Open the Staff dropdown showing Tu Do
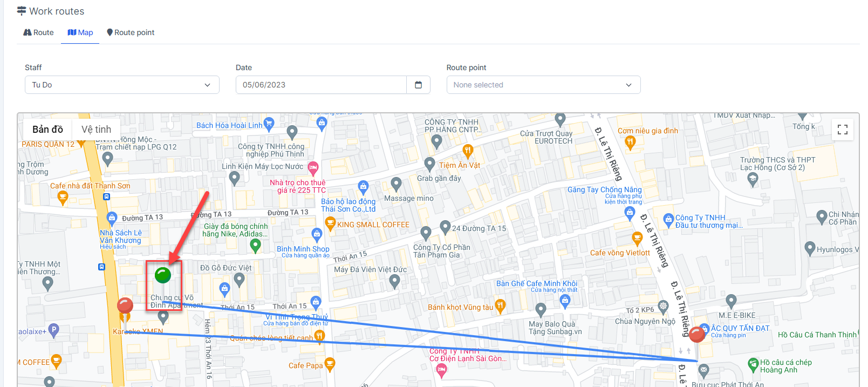The height and width of the screenshot is (387, 868). click(x=122, y=85)
